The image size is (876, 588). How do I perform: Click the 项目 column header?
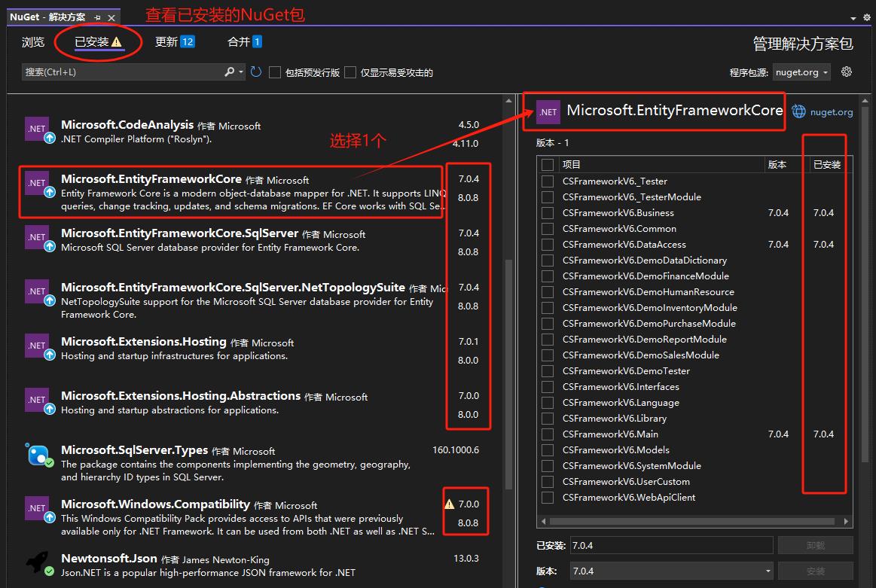[572, 164]
